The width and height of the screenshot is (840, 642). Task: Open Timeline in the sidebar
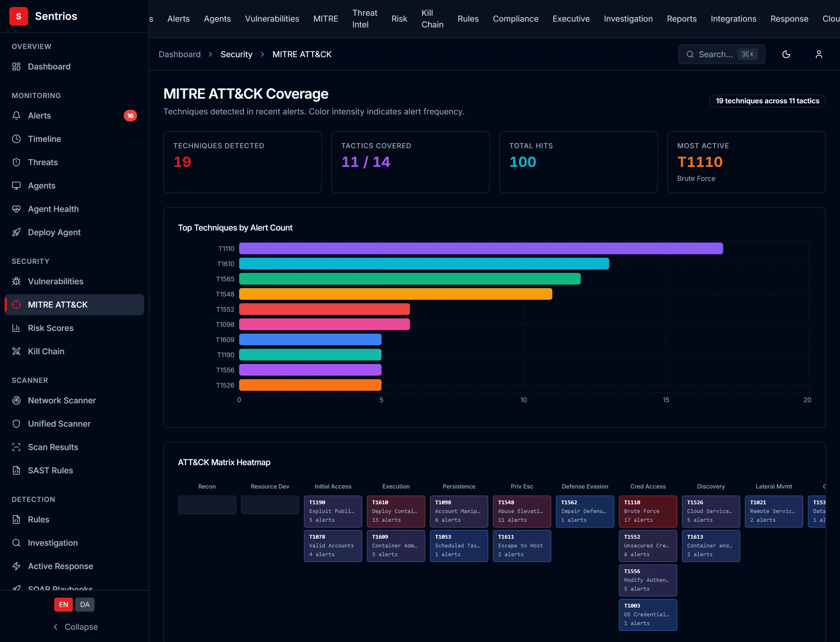pos(74,139)
